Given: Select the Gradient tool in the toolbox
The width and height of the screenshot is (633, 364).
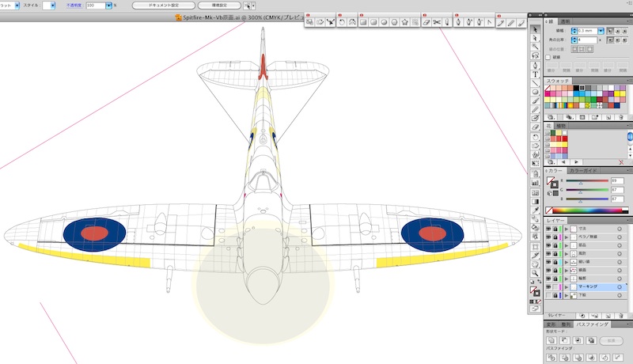Looking at the screenshot, I should tap(536, 201).
